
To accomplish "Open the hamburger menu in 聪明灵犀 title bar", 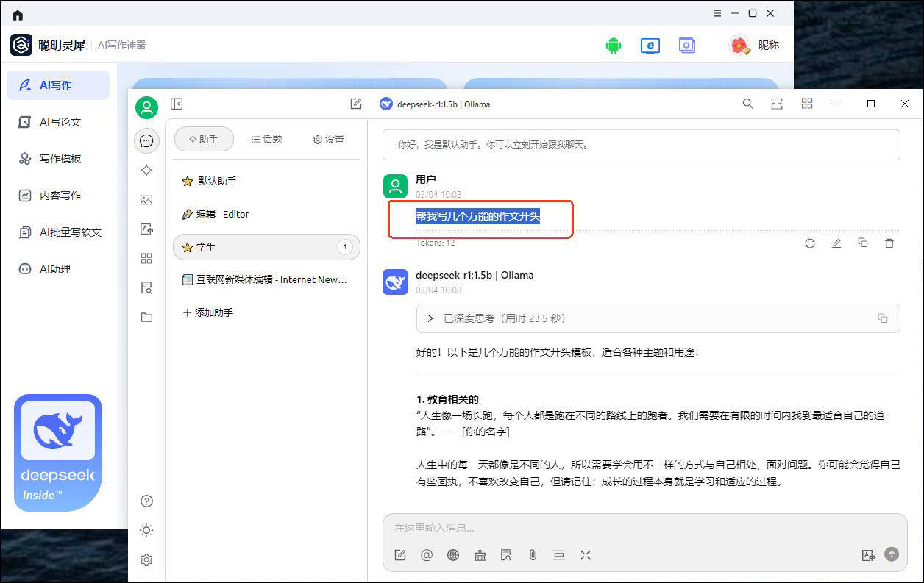I will tap(717, 13).
